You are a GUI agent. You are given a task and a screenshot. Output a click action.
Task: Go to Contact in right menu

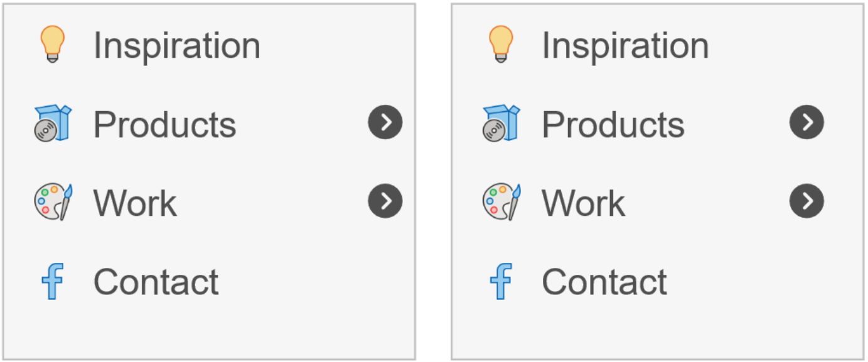point(604,282)
